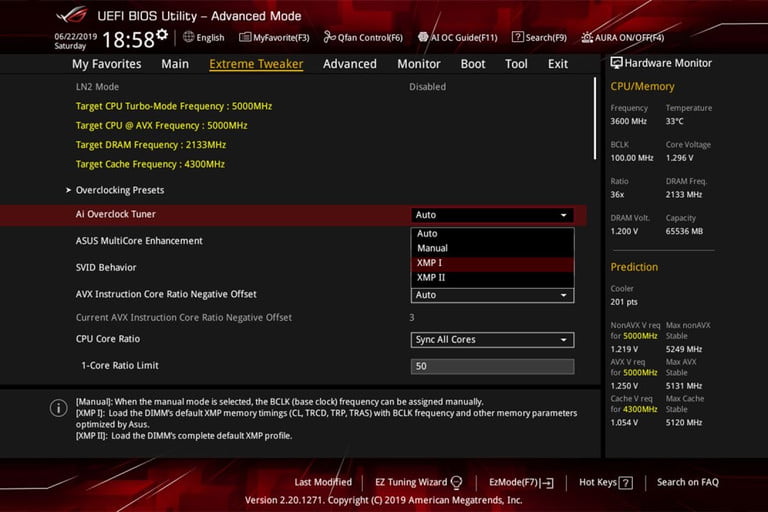Launch AI OC Guide(F11)
The image size is (768, 512).
coord(457,37)
